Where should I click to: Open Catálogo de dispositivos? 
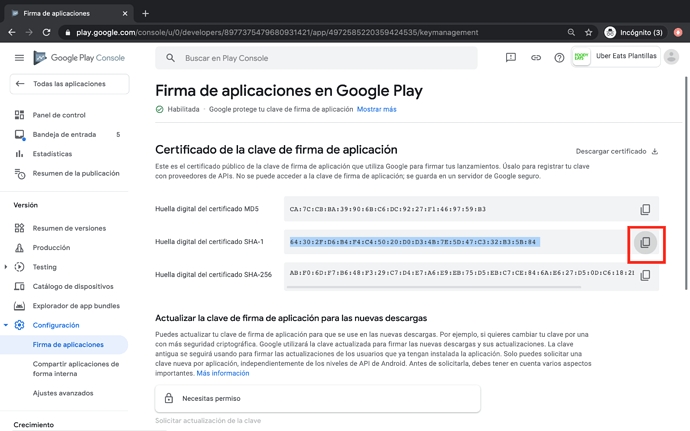(73, 286)
